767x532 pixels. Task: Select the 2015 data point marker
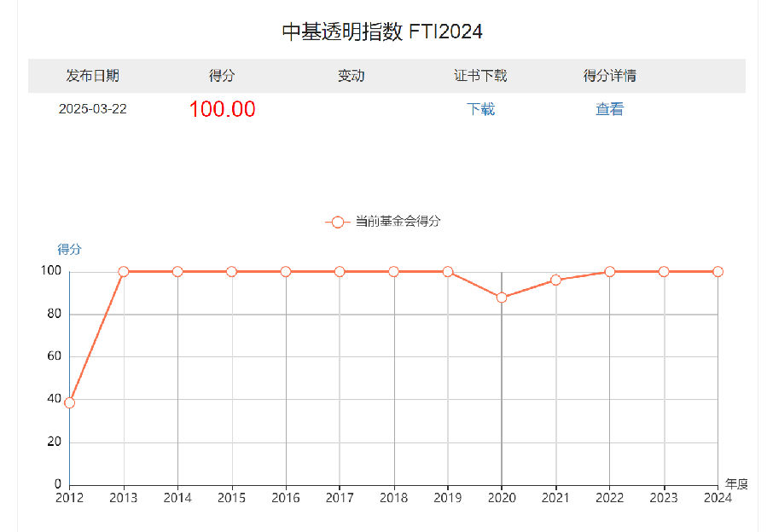[231, 271]
